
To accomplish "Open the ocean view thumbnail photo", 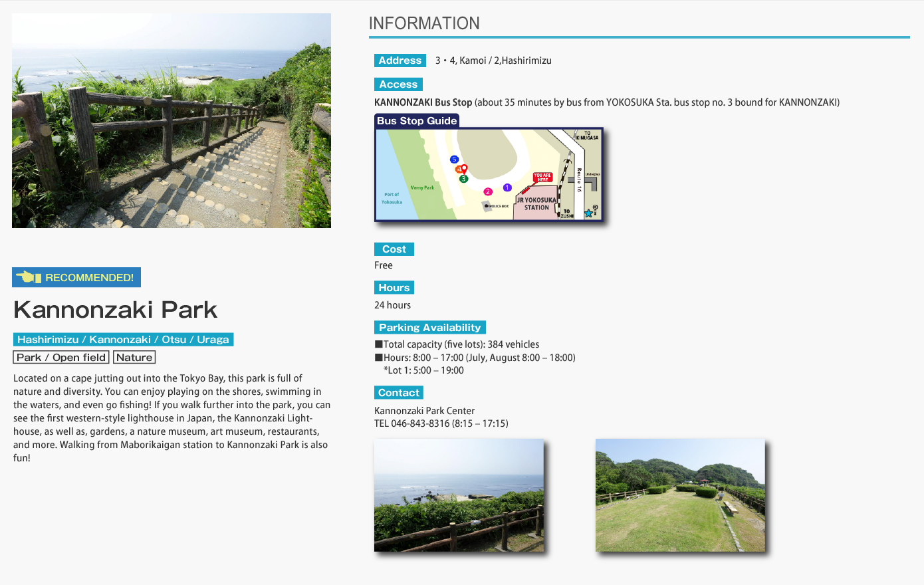I will pyautogui.click(x=459, y=495).
